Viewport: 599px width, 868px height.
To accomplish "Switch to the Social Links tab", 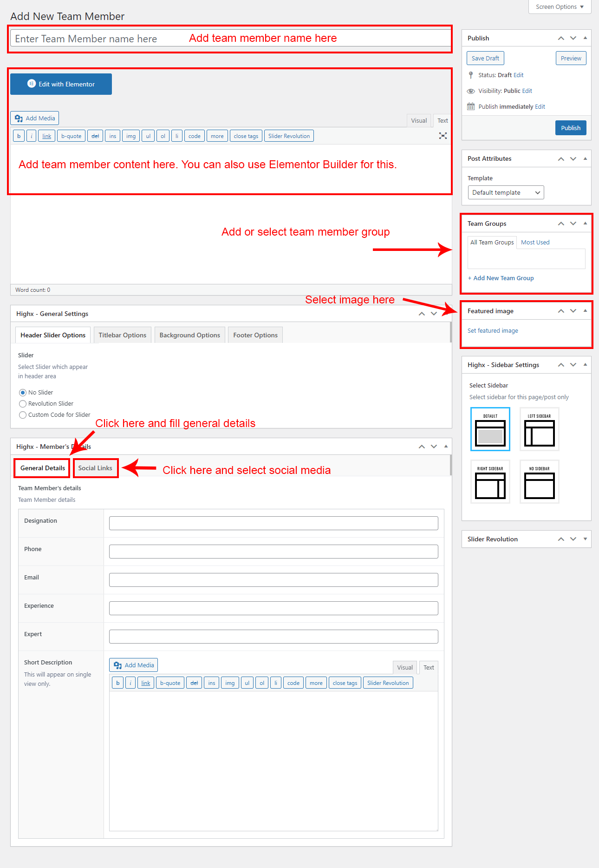I will coord(95,468).
